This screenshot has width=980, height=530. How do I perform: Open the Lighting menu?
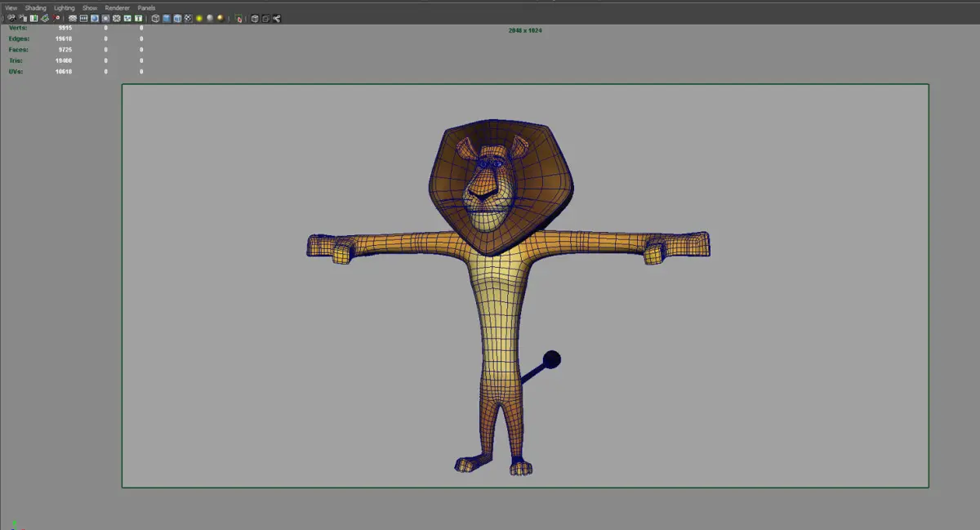coord(65,8)
